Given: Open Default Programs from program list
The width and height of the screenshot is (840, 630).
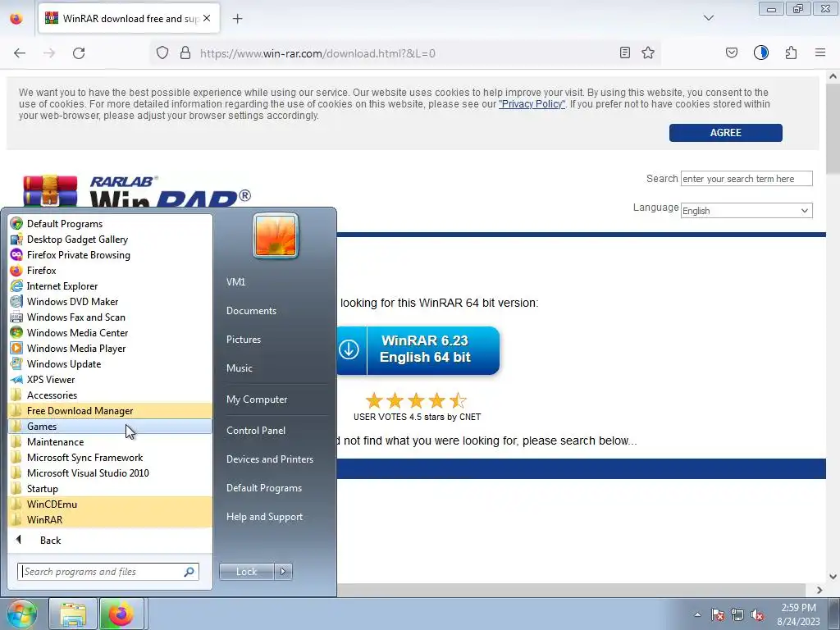Looking at the screenshot, I should point(110,224).
